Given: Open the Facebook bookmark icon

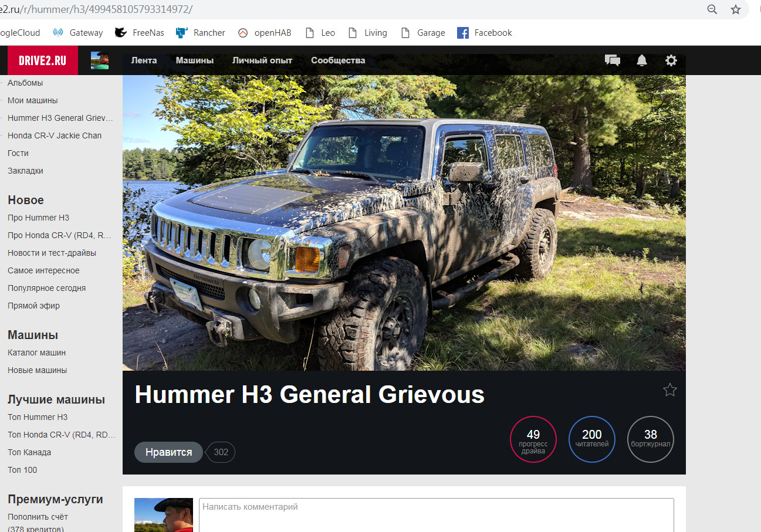Looking at the screenshot, I should (x=463, y=33).
